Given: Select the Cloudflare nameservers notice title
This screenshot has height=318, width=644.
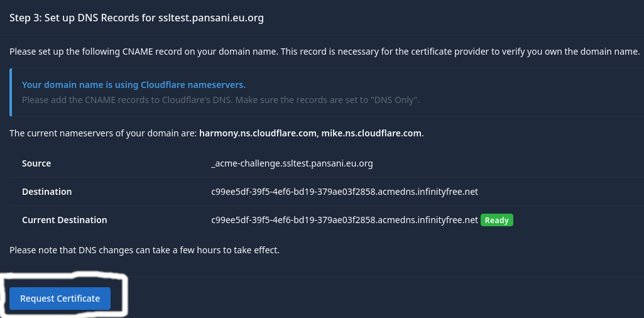Looking at the screenshot, I should pyautogui.click(x=133, y=85).
